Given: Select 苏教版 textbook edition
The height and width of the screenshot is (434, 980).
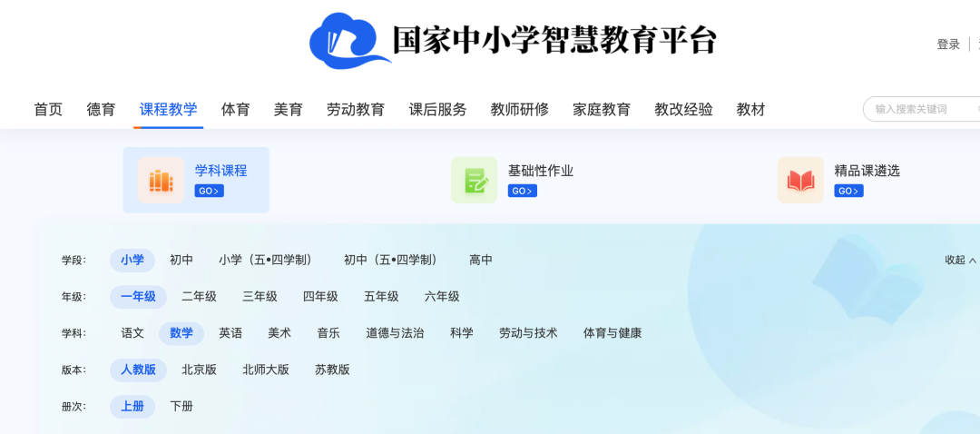Looking at the screenshot, I should (x=332, y=370).
